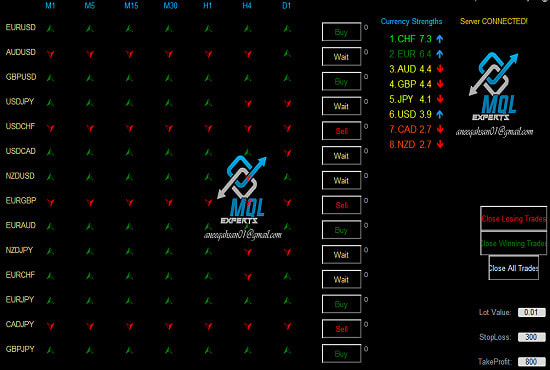Click the USDCHF pair label
Image resolution: width=550 pixels, height=370 pixels.
(20, 126)
